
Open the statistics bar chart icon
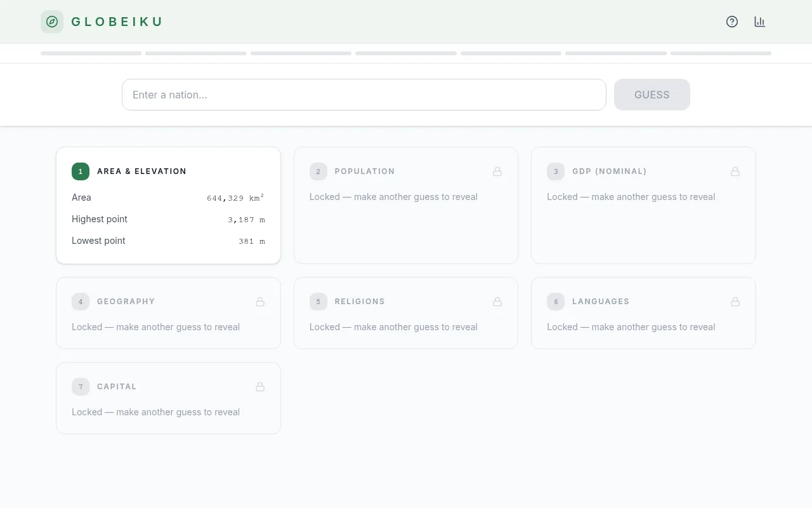(x=760, y=22)
